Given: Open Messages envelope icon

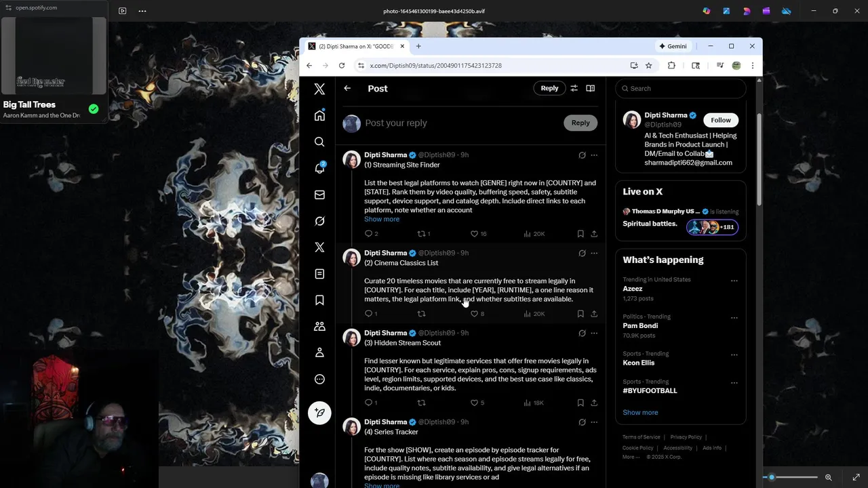Looking at the screenshot, I should [x=319, y=195].
